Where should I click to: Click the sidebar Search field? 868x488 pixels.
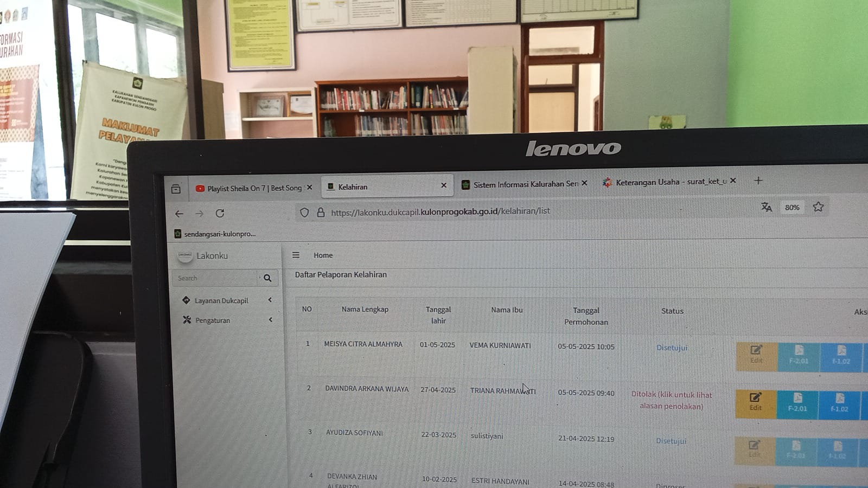click(x=215, y=278)
